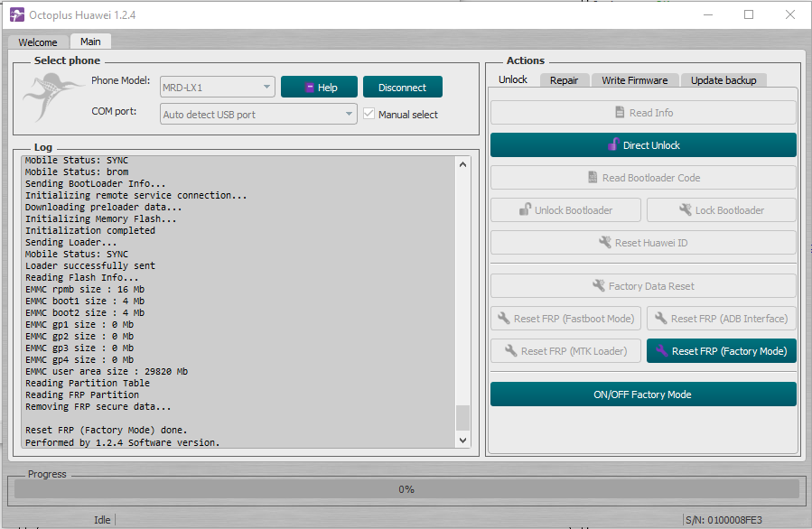This screenshot has width=812, height=529.
Task: Click log line 'EMMC rpmb size : 16 Mb'
Action: (85, 290)
